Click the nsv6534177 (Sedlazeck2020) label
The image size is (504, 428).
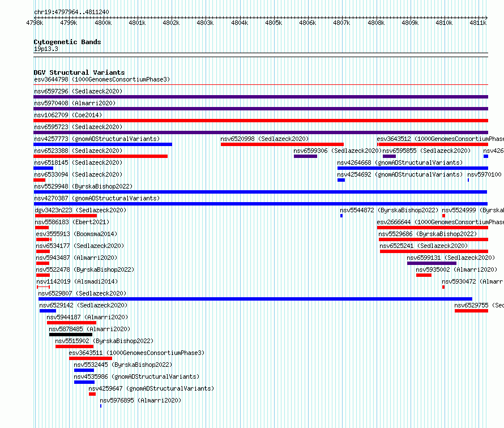pyautogui.click(x=80, y=246)
